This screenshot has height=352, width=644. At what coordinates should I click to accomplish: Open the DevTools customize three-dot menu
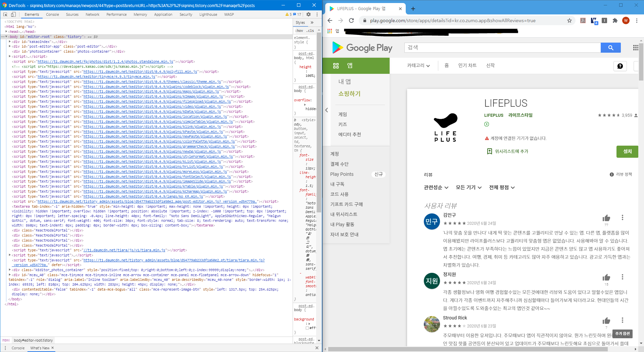tap(317, 14)
